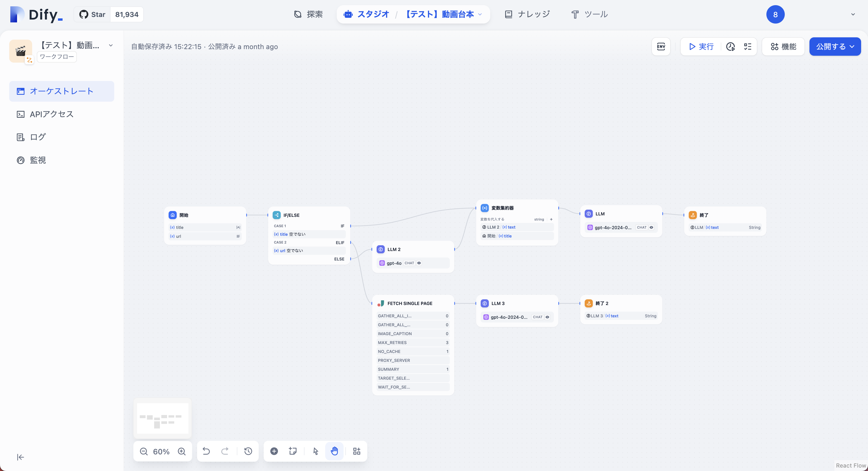868x471 pixels.
Task: Zoom in the canvas with the plus magnifier
Action: coord(182,451)
